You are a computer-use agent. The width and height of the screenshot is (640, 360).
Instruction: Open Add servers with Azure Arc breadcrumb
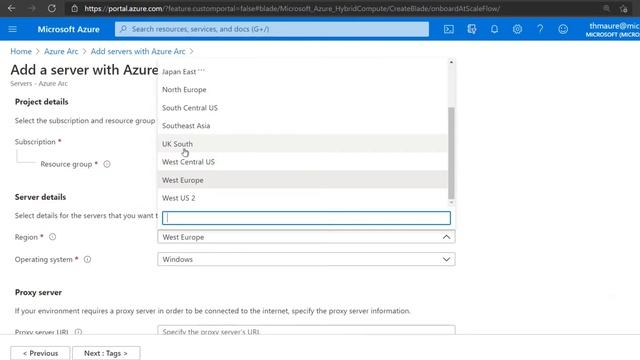(138, 51)
